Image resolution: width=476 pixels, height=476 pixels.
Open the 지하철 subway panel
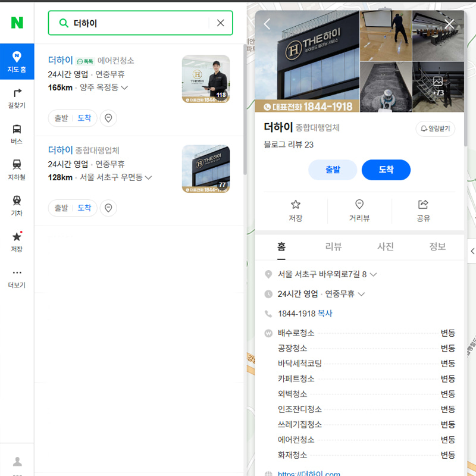17,170
